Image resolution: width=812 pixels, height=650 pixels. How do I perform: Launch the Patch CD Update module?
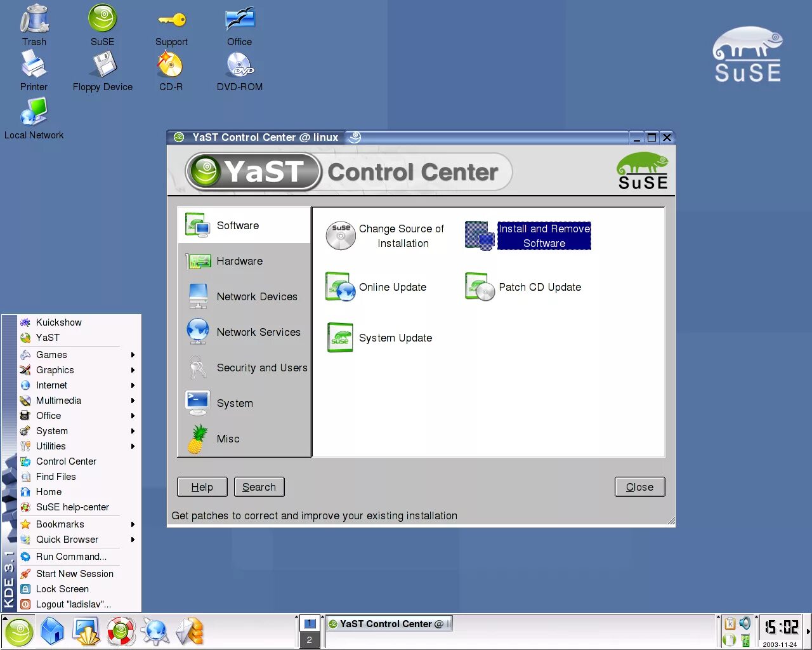point(523,287)
